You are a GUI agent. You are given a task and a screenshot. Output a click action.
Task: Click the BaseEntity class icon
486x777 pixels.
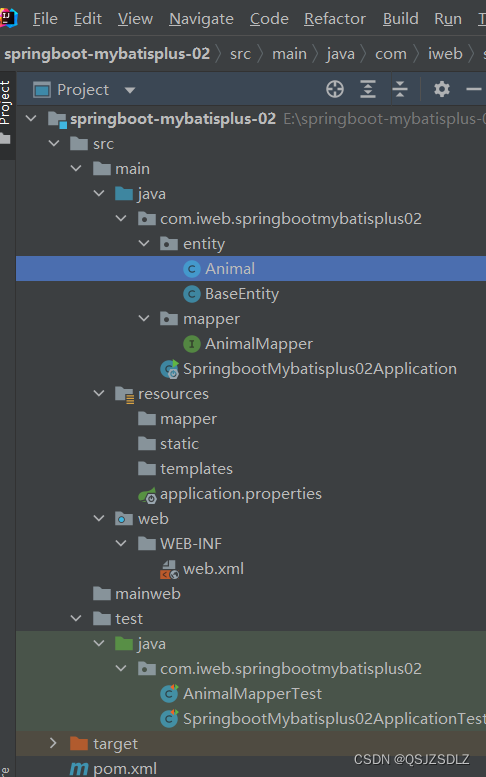point(192,294)
